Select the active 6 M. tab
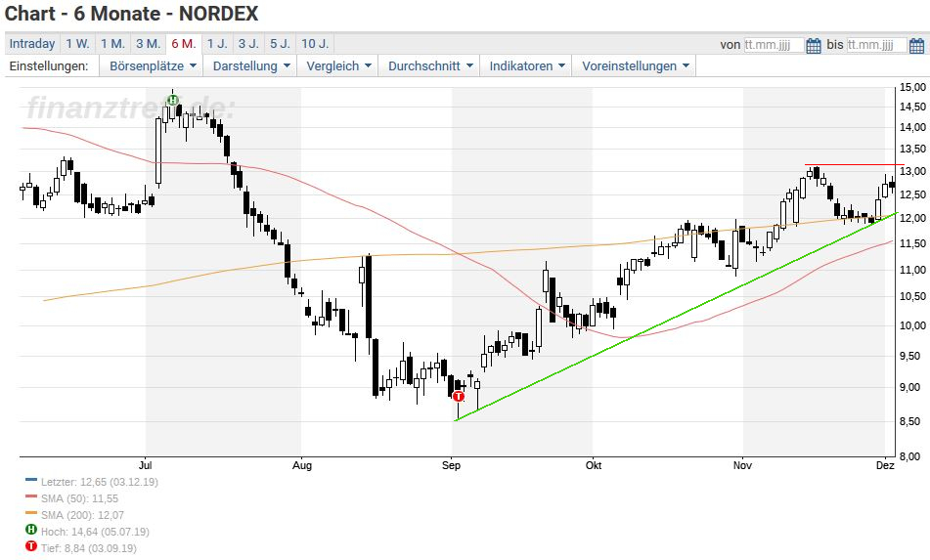The image size is (930, 560). pyautogui.click(x=184, y=44)
